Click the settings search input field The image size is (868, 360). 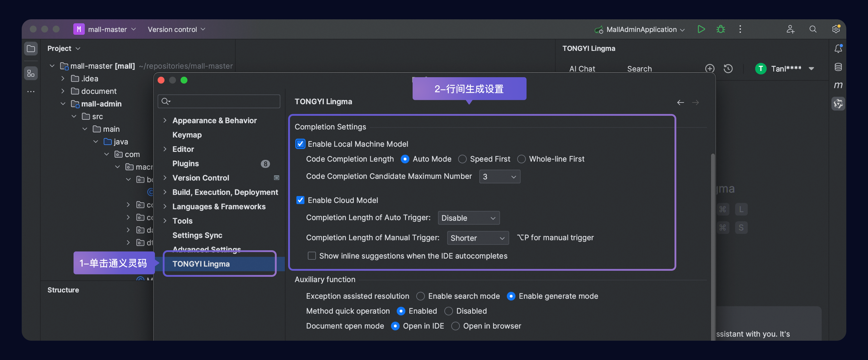[x=219, y=101]
